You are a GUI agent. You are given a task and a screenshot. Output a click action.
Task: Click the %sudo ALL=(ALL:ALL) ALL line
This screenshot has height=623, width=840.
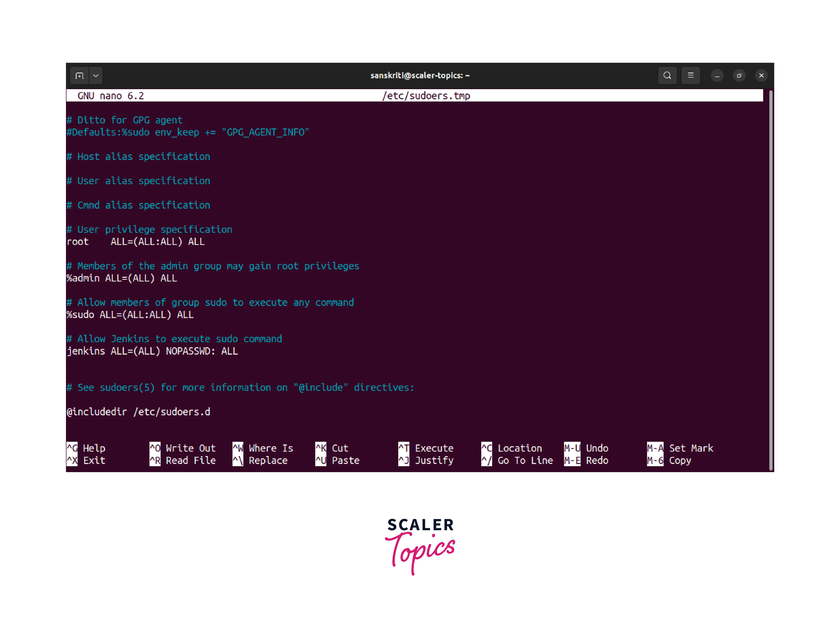pyautogui.click(x=130, y=315)
